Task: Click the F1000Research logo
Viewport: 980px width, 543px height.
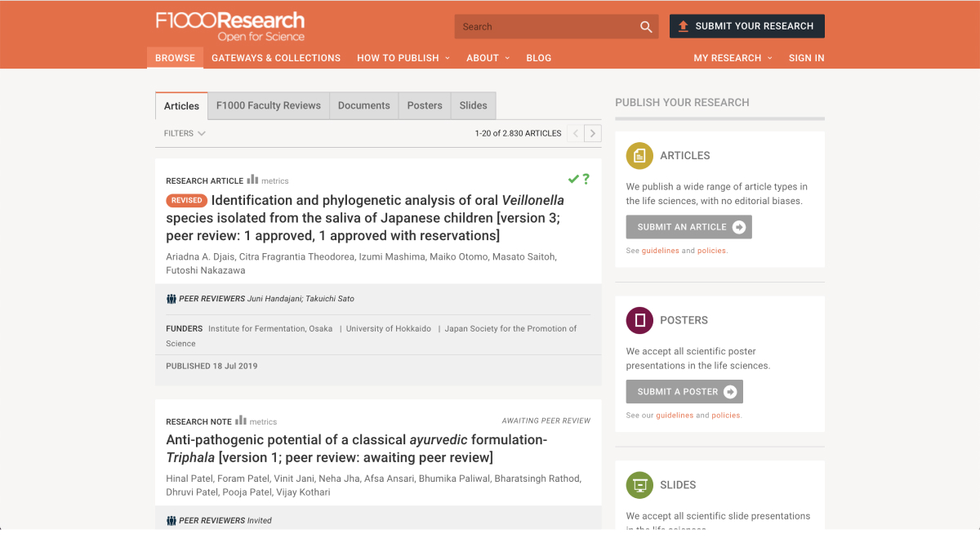Action: (230, 25)
